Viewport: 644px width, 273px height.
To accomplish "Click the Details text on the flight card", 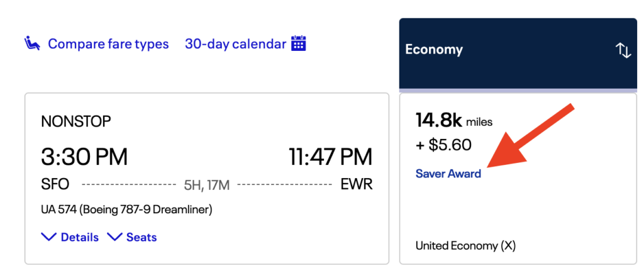I will point(79,237).
